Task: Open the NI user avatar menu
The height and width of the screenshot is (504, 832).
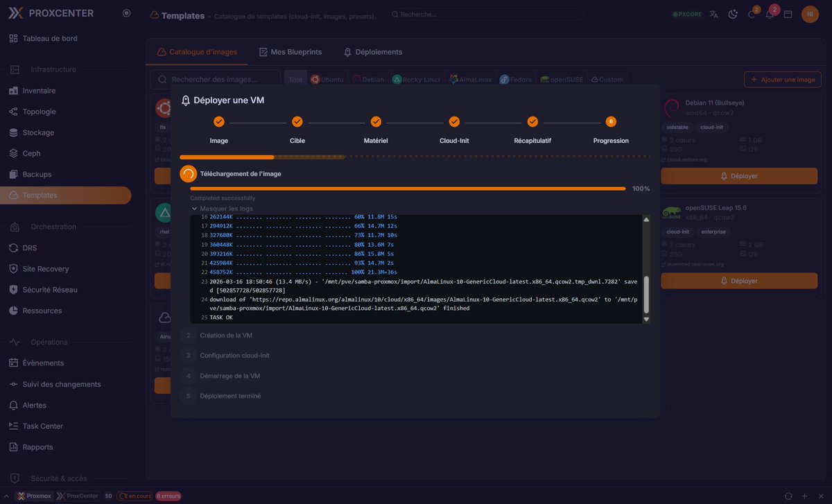Action: pos(810,14)
